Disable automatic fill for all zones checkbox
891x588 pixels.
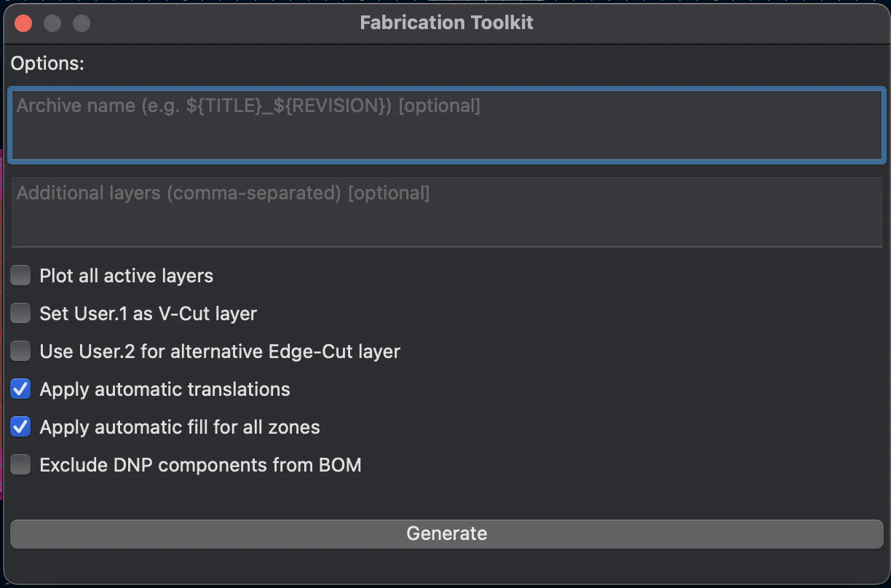pos(20,427)
